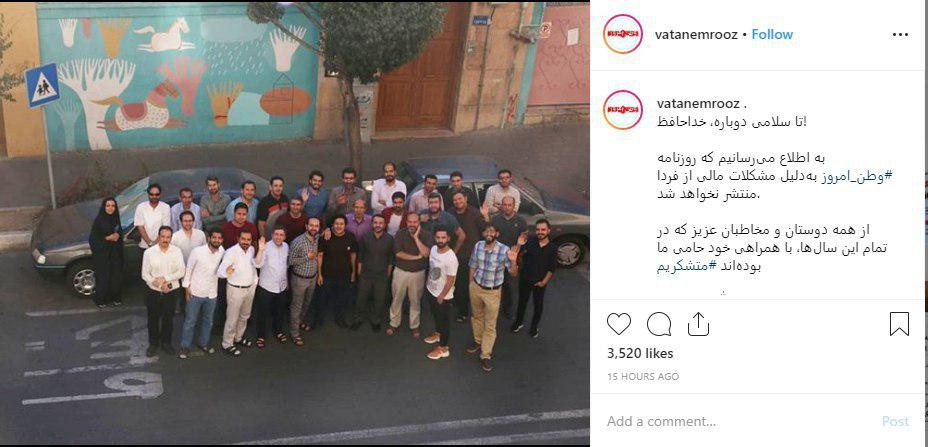Open vatanemrooz avatar beside the caption

tap(623, 110)
